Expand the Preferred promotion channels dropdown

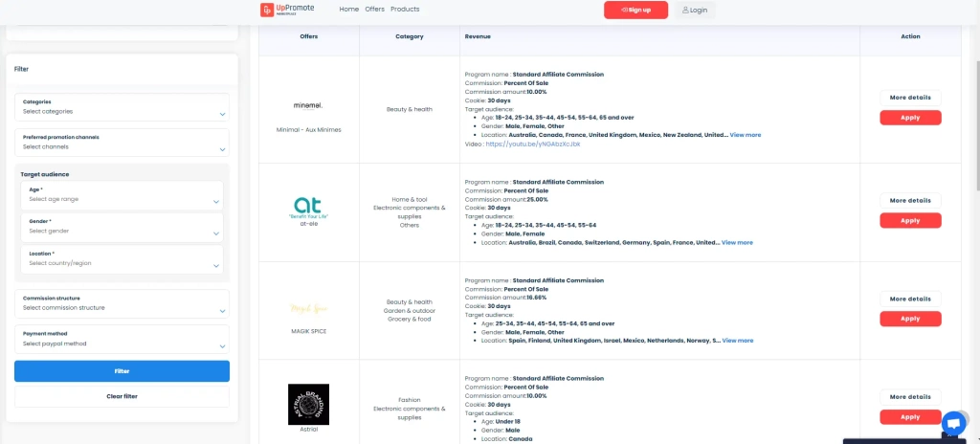click(x=122, y=142)
